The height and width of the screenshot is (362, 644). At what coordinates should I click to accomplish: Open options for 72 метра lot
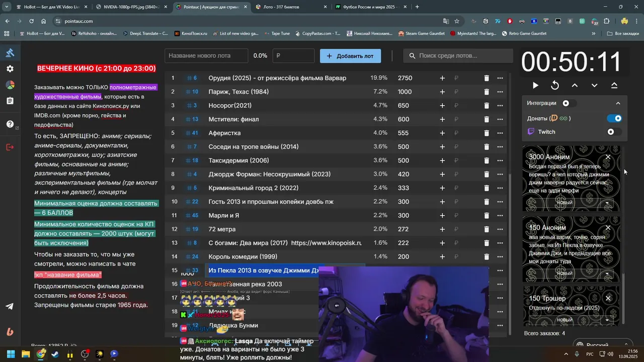click(x=500, y=229)
